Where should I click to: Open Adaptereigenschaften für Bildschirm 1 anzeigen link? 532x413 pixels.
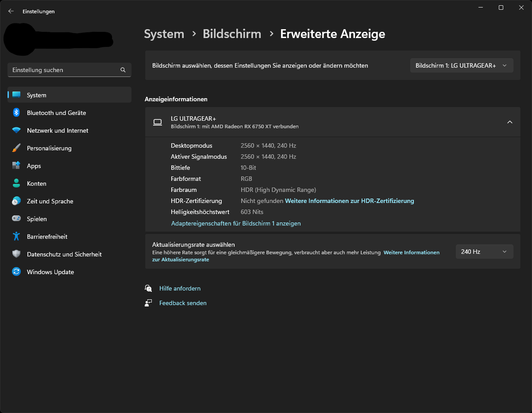point(236,223)
